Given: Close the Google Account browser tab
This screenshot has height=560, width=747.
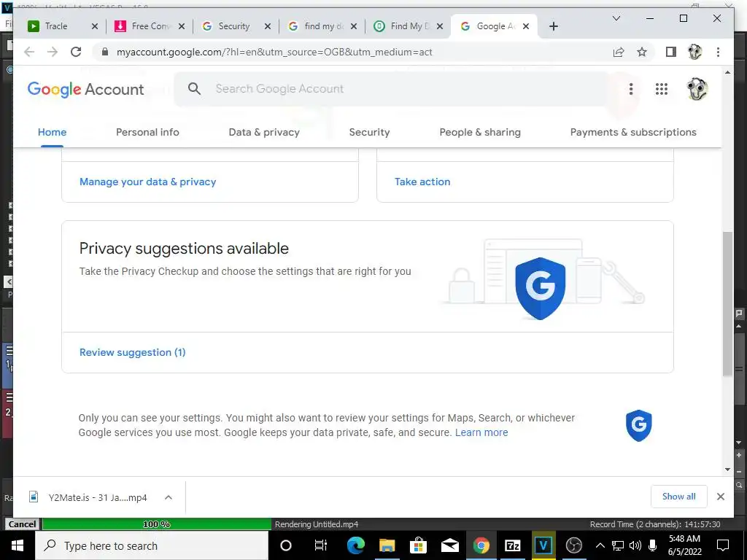Looking at the screenshot, I should point(526,26).
